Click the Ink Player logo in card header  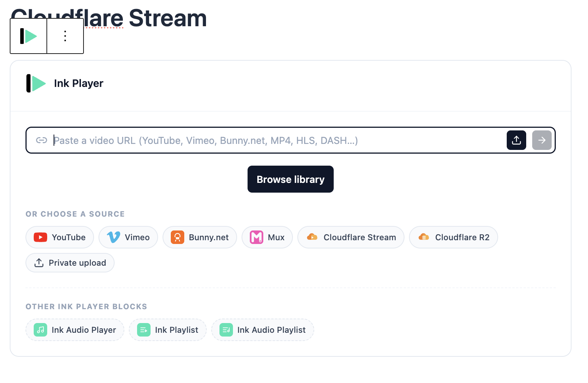[36, 83]
